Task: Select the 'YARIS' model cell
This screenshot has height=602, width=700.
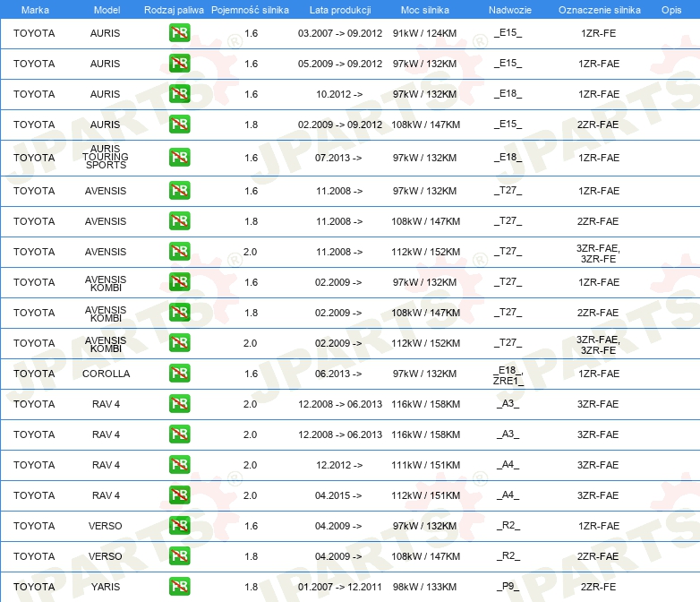Action: [x=106, y=587]
